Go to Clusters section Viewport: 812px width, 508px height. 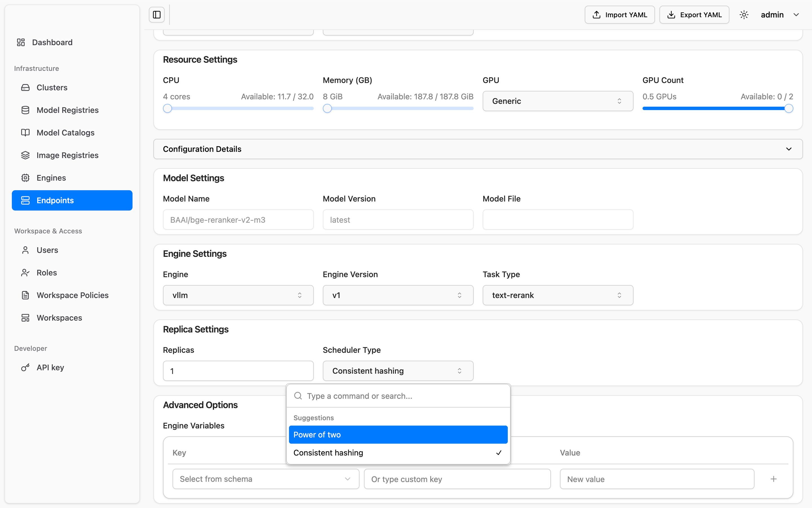[52, 87]
